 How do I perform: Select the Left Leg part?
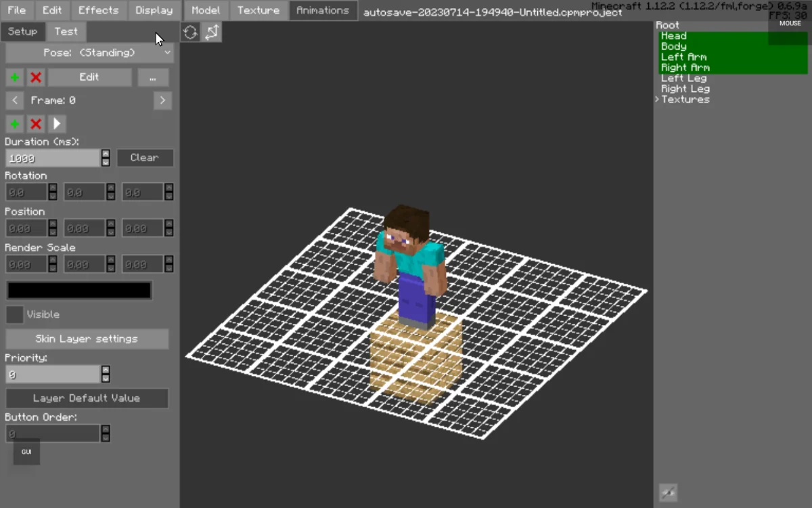click(684, 78)
